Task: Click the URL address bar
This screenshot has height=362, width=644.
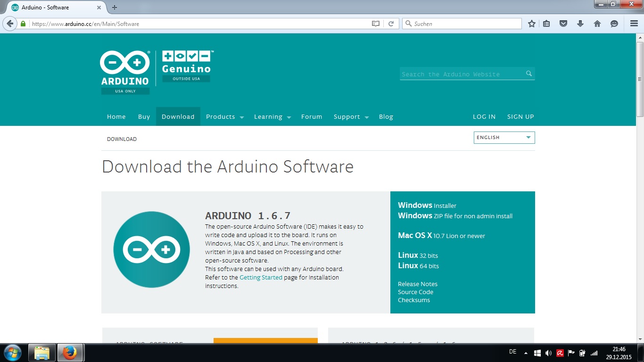Action: coord(200,24)
